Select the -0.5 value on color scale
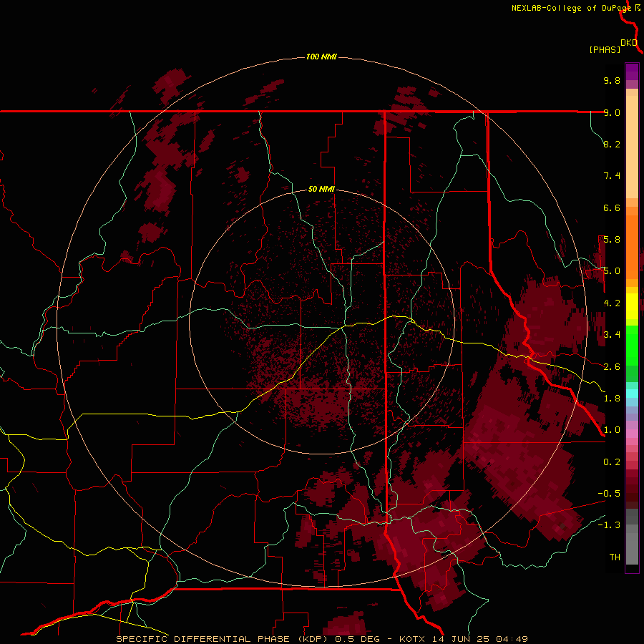Viewport: 644px width, 644px height. click(x=609, y=494)
